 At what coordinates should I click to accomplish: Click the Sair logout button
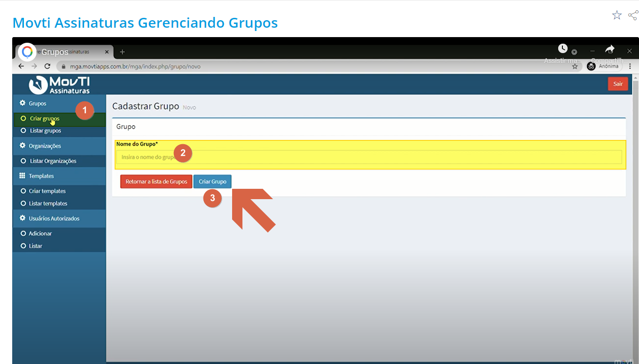coord(618,84)
